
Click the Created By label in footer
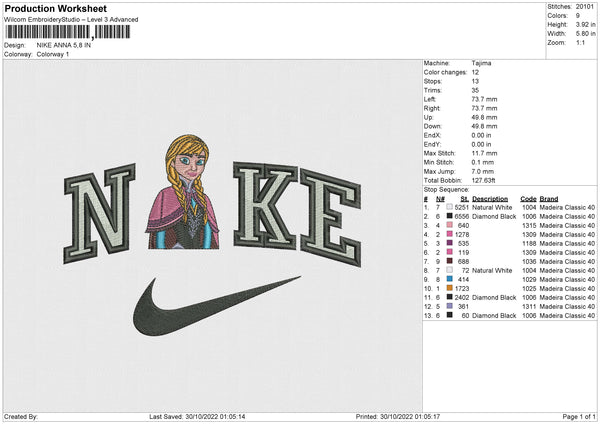21,417
